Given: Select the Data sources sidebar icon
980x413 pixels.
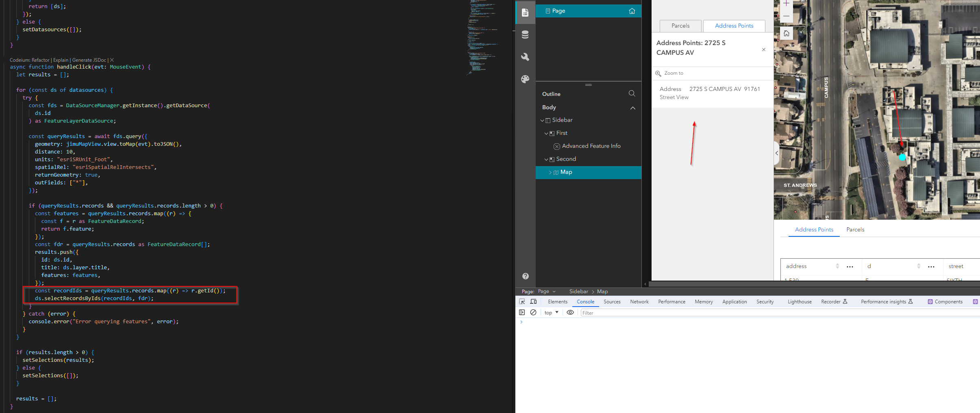Looking at the screenshot, I should tap(525, 35).
